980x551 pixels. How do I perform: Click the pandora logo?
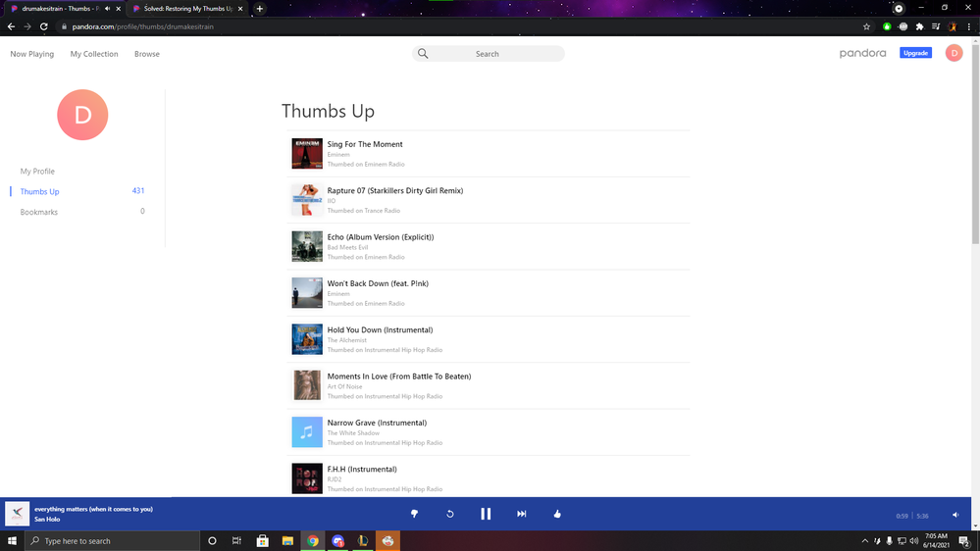(862, 53)
